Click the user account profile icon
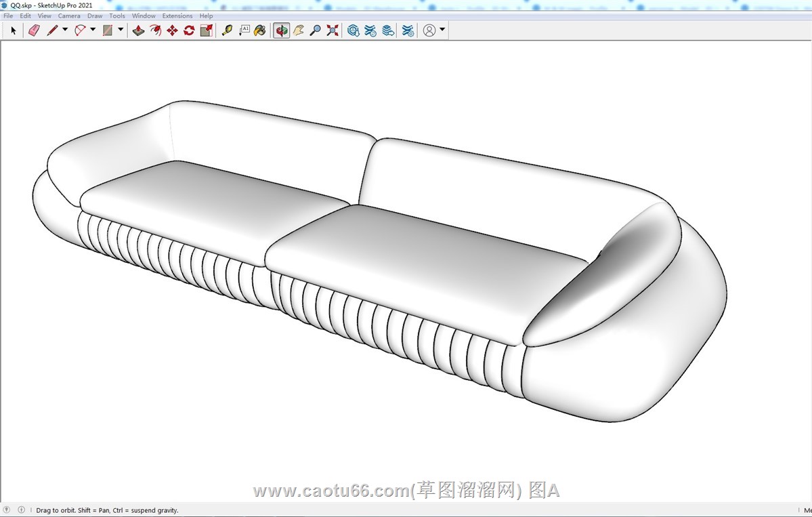 point(429,30)
